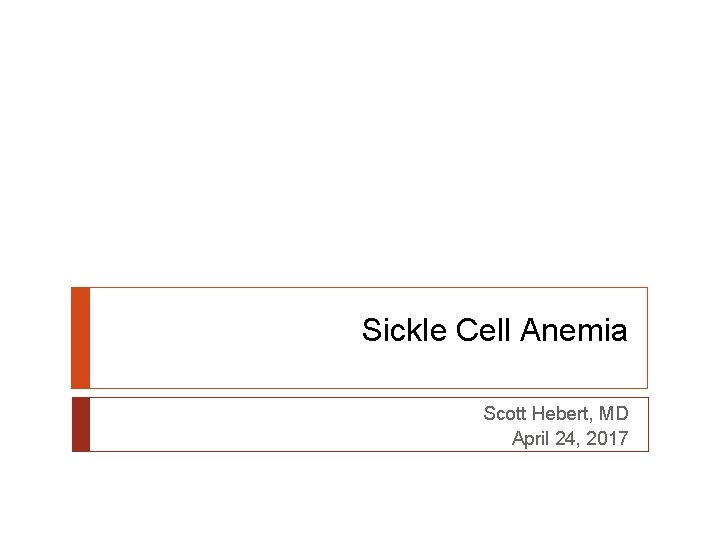Place cursor on the name "Scott"
Viewport: 720px width, 540px height.
click(505, 413)
